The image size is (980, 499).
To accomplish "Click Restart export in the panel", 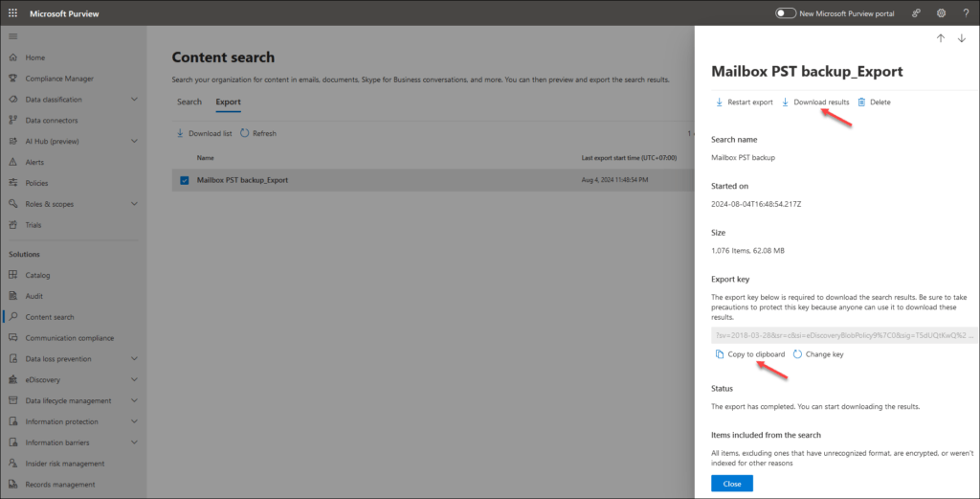I will pyautogui.click(x=744, y=102).
